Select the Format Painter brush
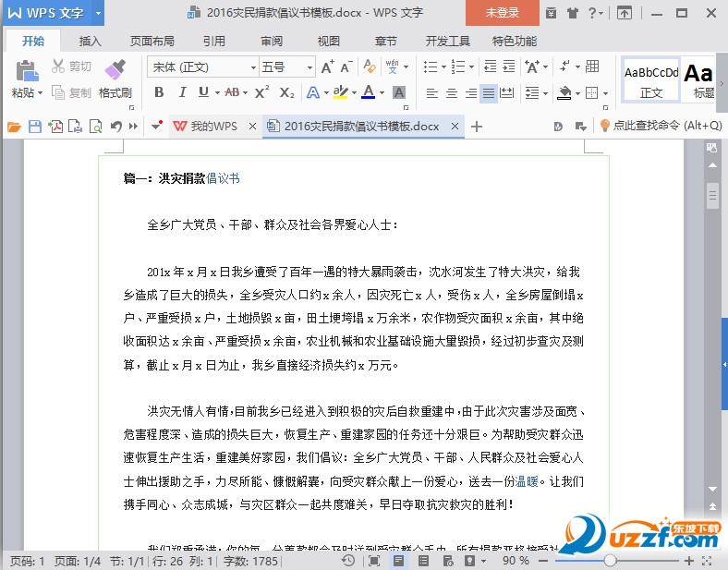728x570 pixels. pos(115,69)
